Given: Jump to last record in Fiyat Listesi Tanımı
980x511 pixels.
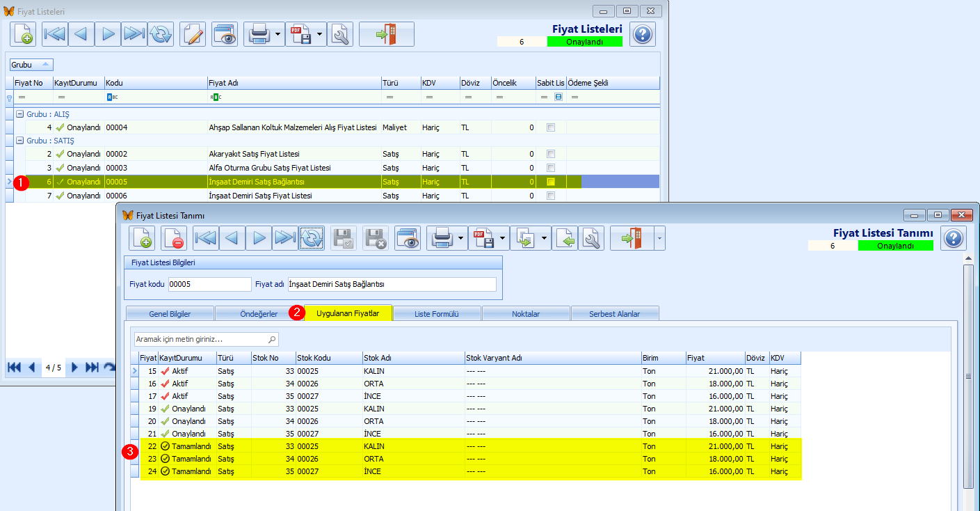Looking at the screenshot, I should pos(285,238).
